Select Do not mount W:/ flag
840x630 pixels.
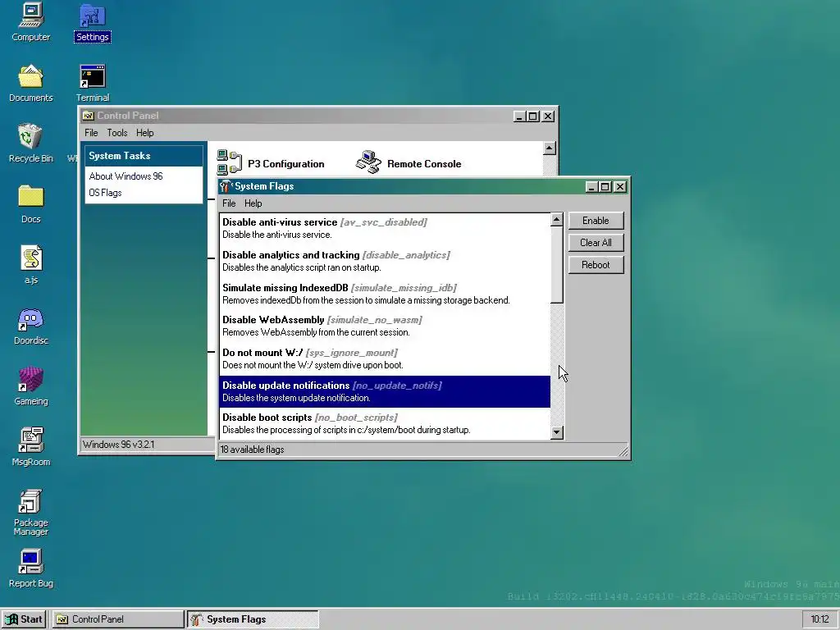coord(385,358)
